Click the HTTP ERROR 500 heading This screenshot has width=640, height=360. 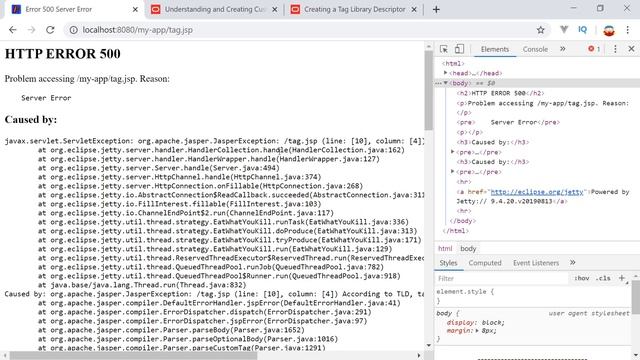(x=62, y=54)
